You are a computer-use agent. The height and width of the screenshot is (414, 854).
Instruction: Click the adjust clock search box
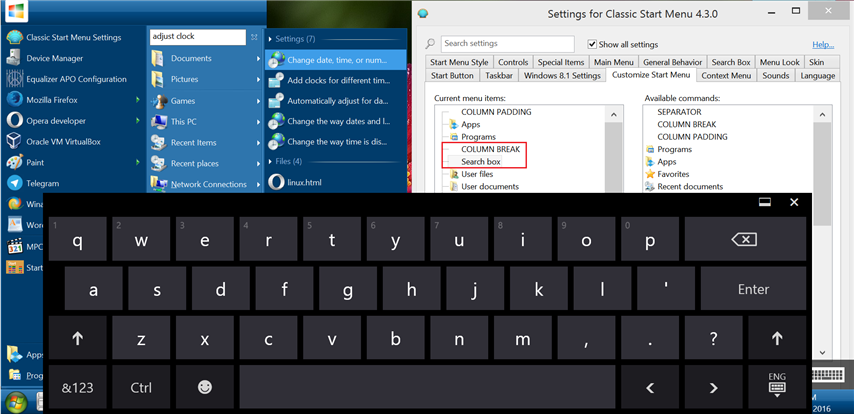tap(198, 37)
